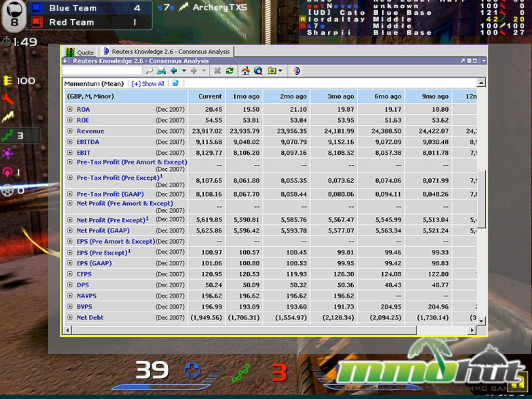Click the (GBP, M, Minor) header cell
Viewport: 532px width, 399px height.
pos(126,96)
